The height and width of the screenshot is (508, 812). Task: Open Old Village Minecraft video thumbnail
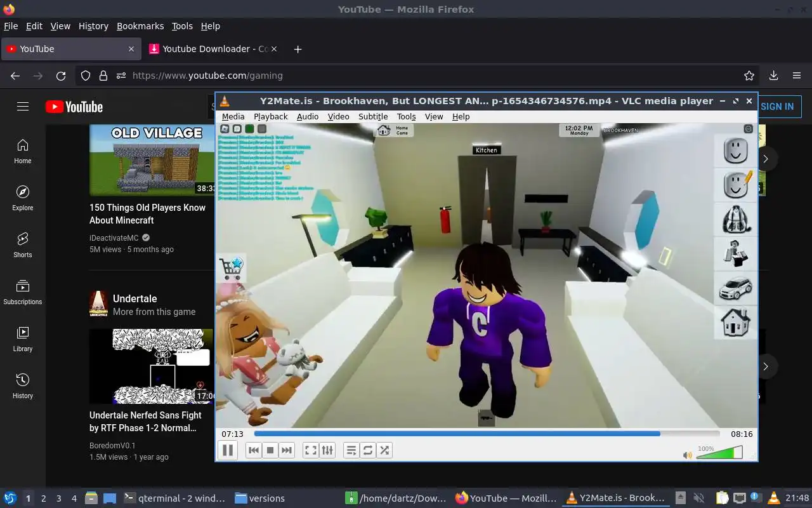(x=152, y=160)
